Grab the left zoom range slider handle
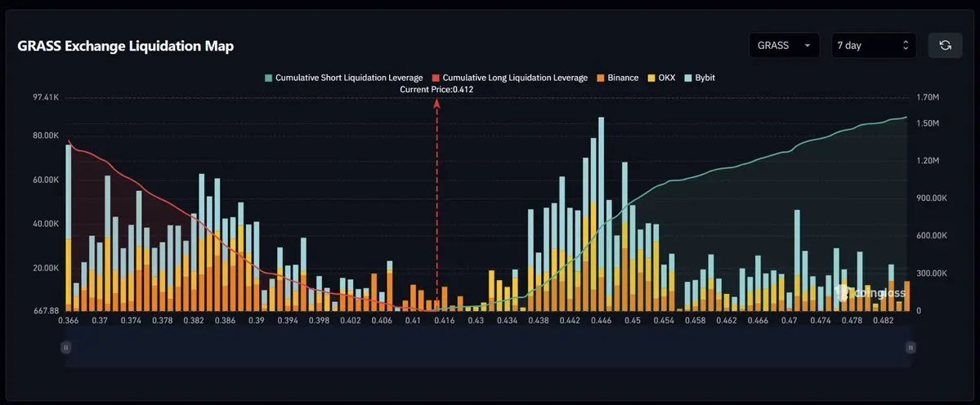980x405 pixels. [65, 348]
